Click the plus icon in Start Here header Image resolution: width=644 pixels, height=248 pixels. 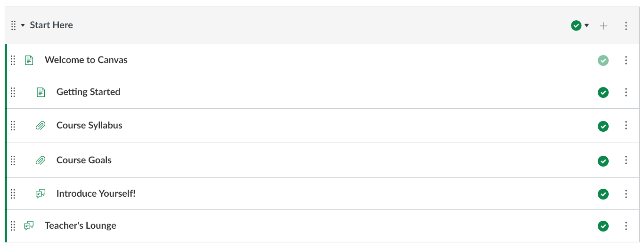click(x=603, y=26)
